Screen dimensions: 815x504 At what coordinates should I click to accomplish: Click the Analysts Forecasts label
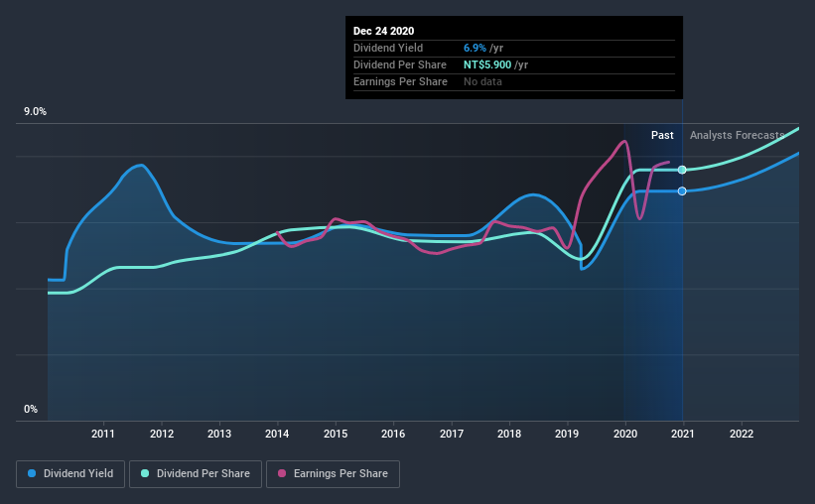(x=737, y=135)
